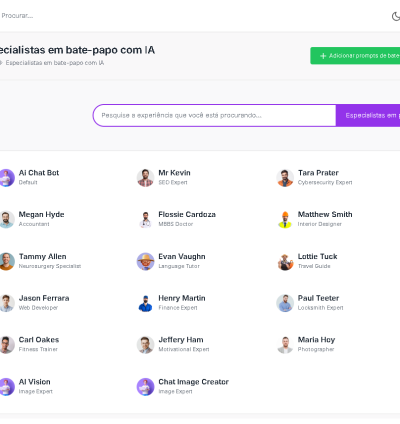Open the Tammy Allen expert
This screenshot has height=424, width=400.
(x=43, y=256)
